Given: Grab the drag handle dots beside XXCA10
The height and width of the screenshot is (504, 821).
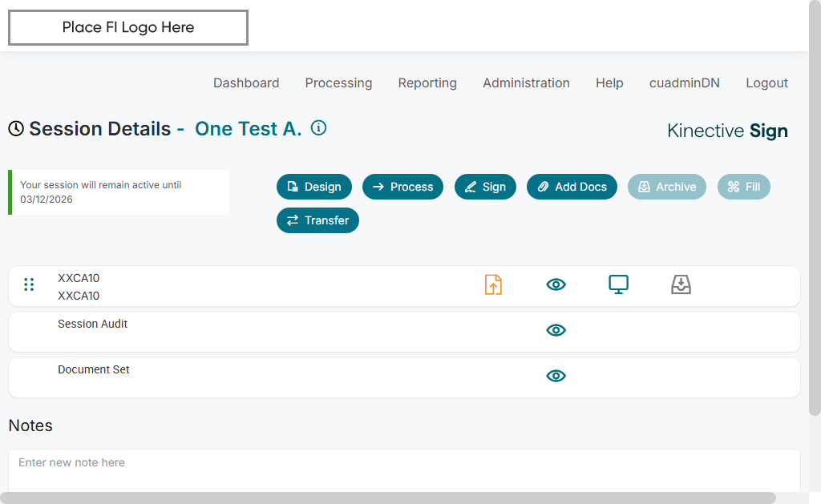Looking at the screenshot, I should coord(29,284).
